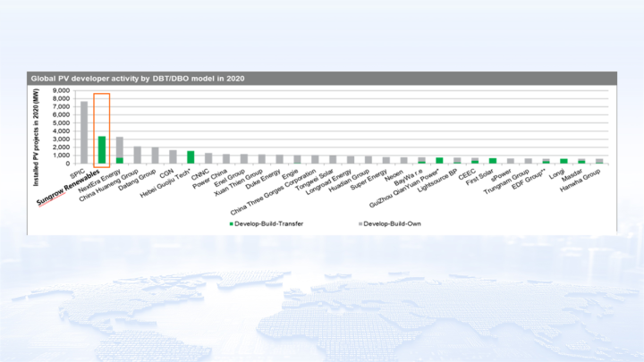The height and width of the screenshot is (362, 644).
Task: Click the bold "Sungrow Renewables" label
Action: pos(68,187)
